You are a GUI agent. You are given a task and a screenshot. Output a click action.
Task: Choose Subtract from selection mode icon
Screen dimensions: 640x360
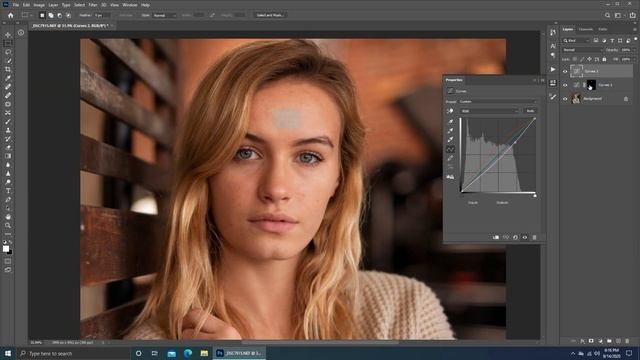tap(60, 15)
